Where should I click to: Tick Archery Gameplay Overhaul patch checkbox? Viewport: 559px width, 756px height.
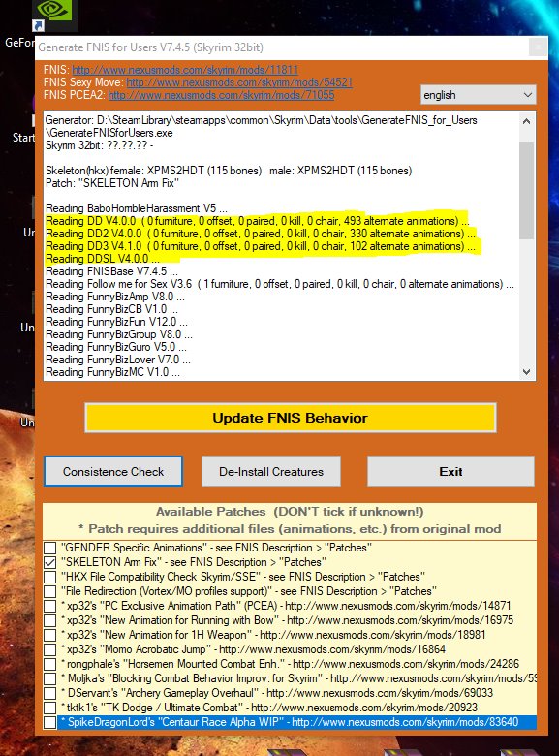pos(50,693)
